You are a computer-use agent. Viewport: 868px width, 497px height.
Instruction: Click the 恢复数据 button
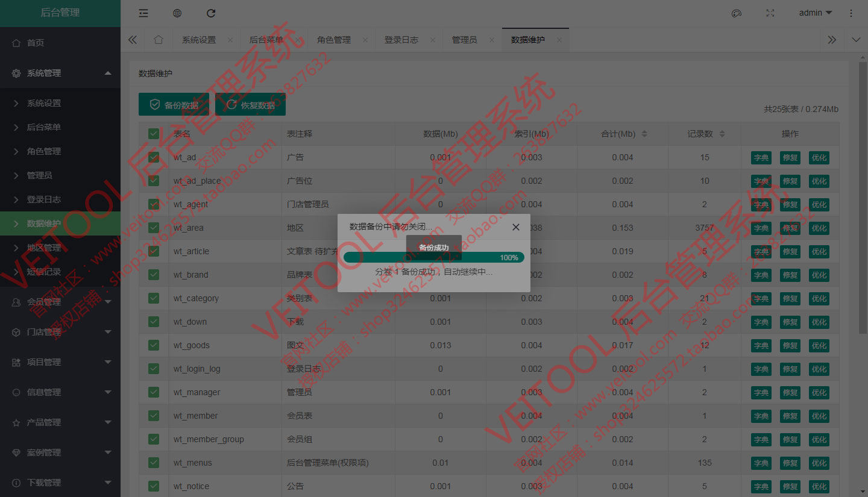coord(250,104)
